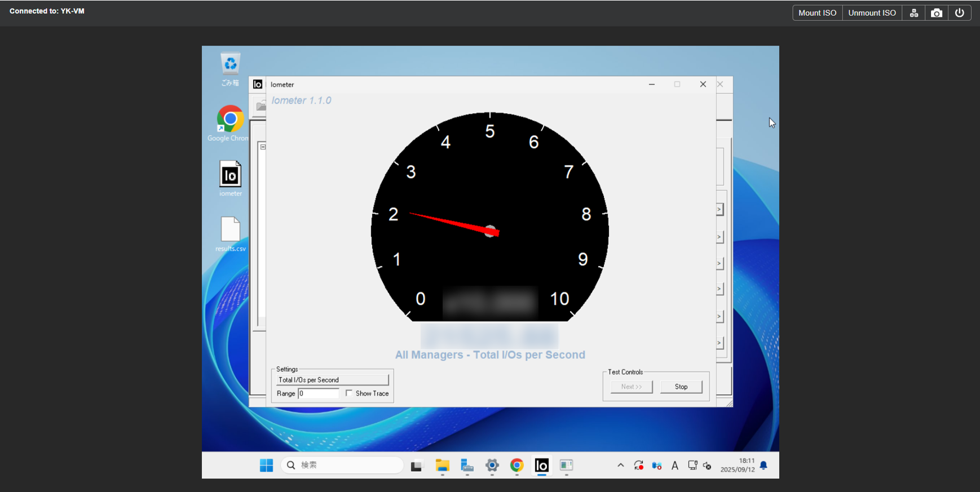
Task: Open the Total I/Os per Second selector
Action: [x=333, y=380]
